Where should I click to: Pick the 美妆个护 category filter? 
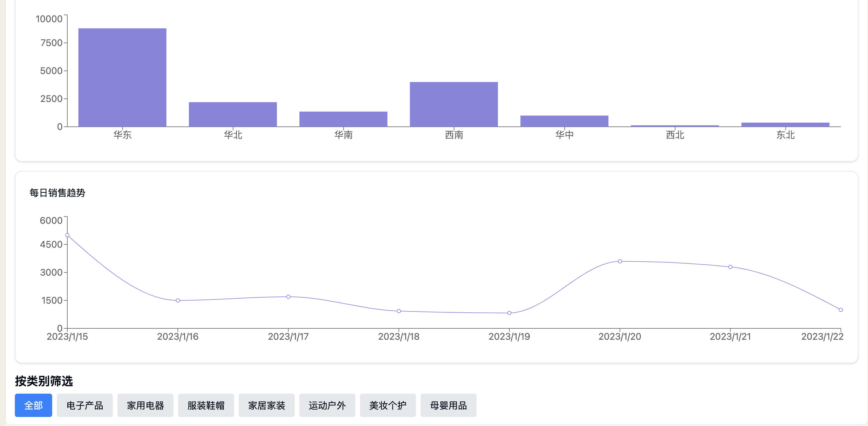pos(388,405)
